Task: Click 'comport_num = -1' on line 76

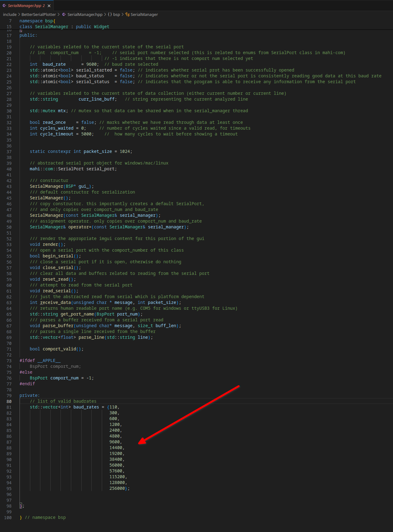Action: pyautogui.click(x=71, y=378)
